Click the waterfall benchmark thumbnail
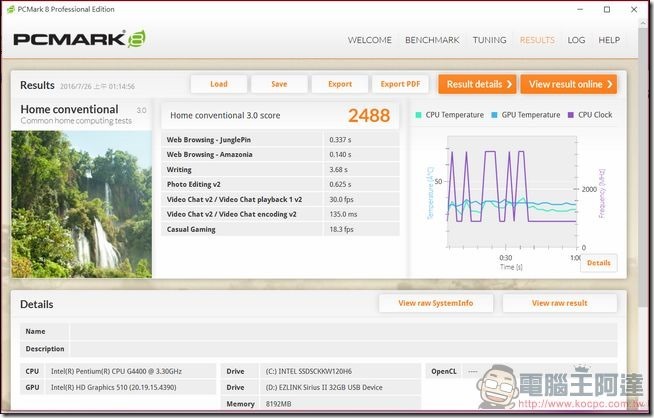 [x=81, y=204]
